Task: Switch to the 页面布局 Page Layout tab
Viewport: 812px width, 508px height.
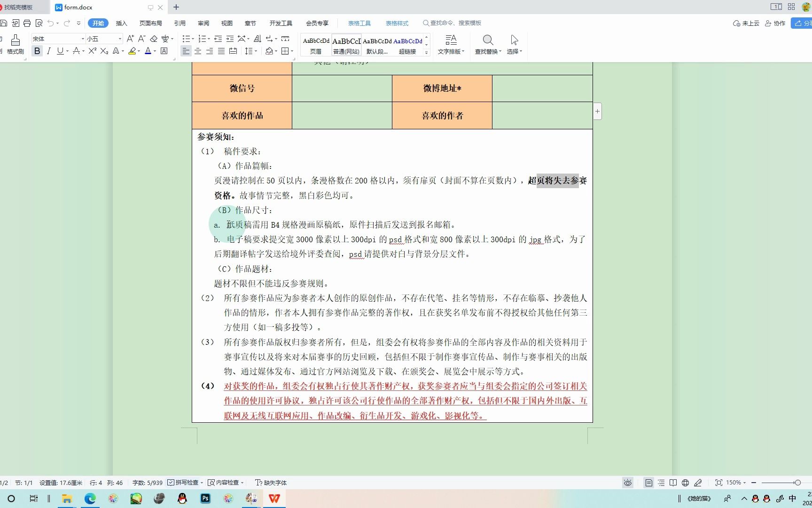Action: (150, 23)
